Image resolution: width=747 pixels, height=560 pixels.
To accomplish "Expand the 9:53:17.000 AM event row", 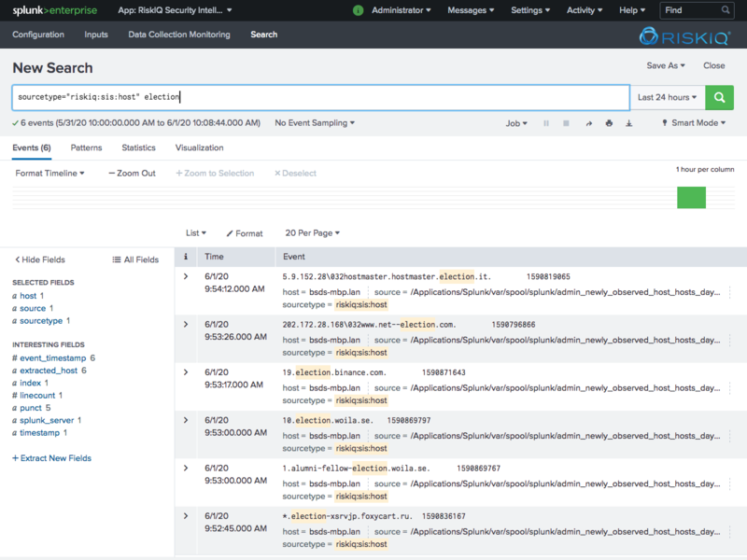I will (186, 372).
